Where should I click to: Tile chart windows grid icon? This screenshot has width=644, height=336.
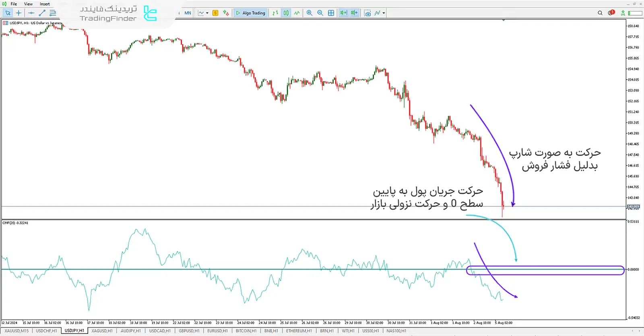[331, 13]
